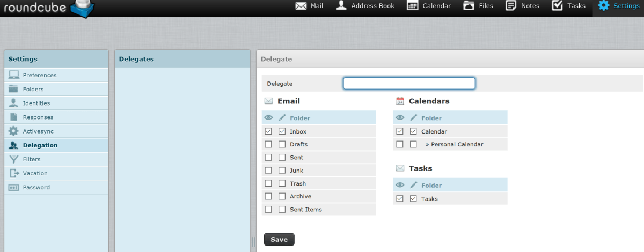Image resolution: width=644 pixels, height=252 pixels.
Task: Go to the Calendar section icon
Action: click(413, 6)
